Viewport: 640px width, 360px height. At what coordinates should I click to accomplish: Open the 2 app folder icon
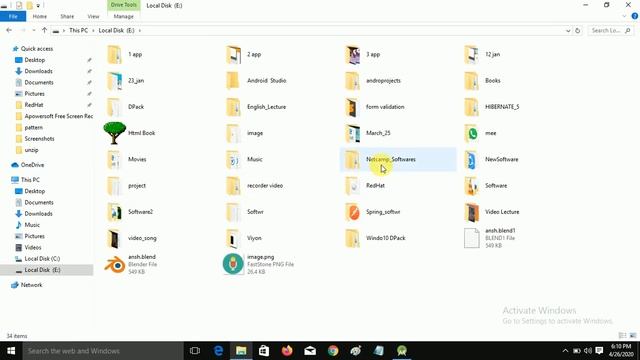pyautogui.click(x=233, y=55)
